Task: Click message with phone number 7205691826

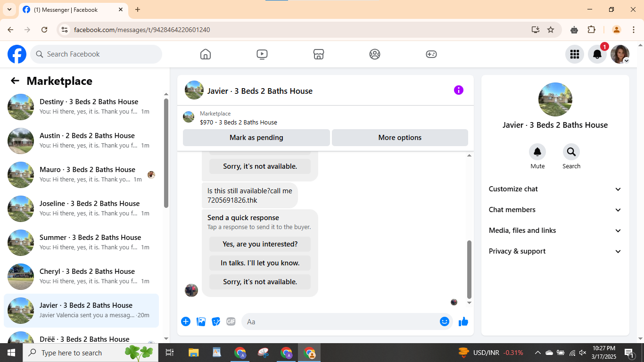Action: tap(250, 196)
